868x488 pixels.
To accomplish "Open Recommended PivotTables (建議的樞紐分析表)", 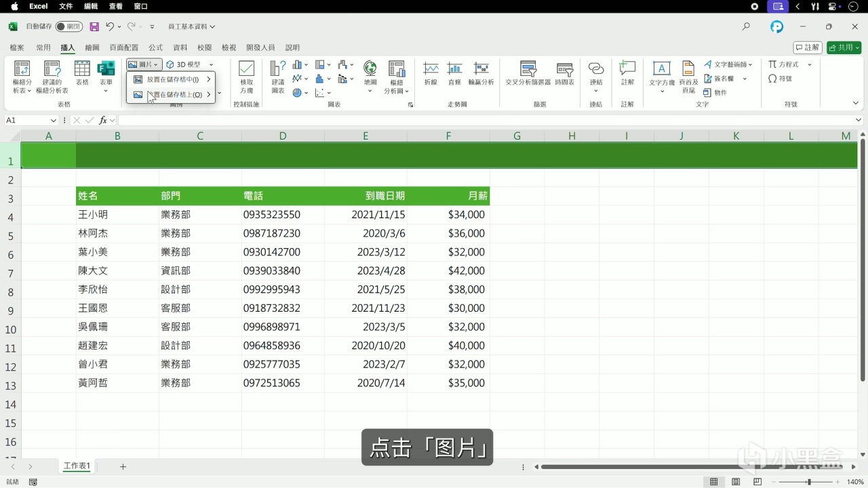I will 52,77.
